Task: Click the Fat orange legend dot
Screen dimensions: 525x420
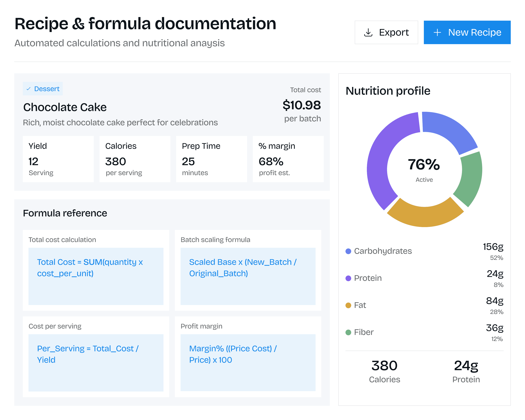Action: pyautogui.click(x=348, y=305)
